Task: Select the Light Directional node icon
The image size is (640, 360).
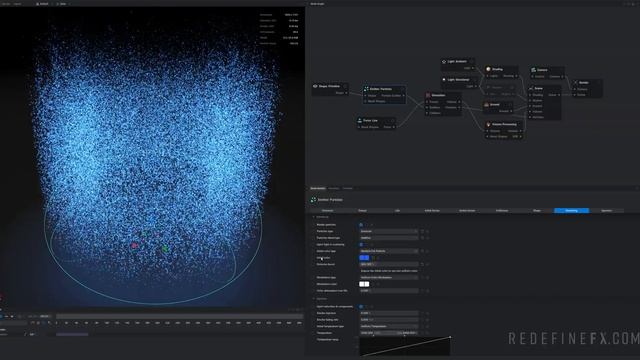Action: (444, 80)
